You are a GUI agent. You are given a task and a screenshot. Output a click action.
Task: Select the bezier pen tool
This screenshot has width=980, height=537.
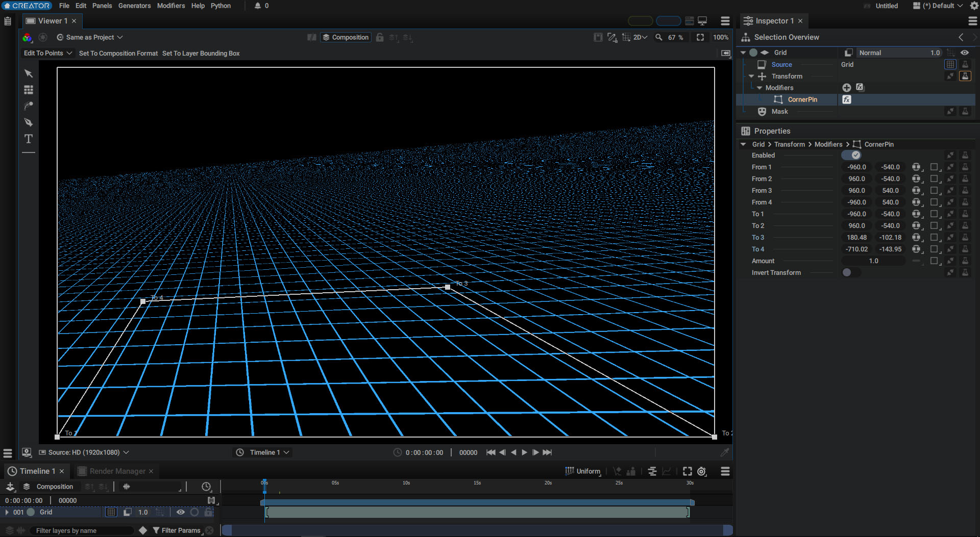[x=29, y=106]
